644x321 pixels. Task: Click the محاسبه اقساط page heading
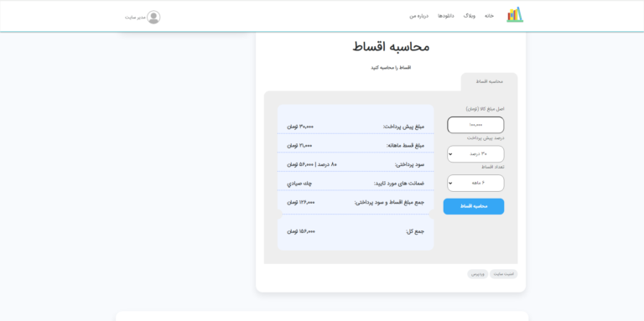pyautogui.click(x=391, y=47)
